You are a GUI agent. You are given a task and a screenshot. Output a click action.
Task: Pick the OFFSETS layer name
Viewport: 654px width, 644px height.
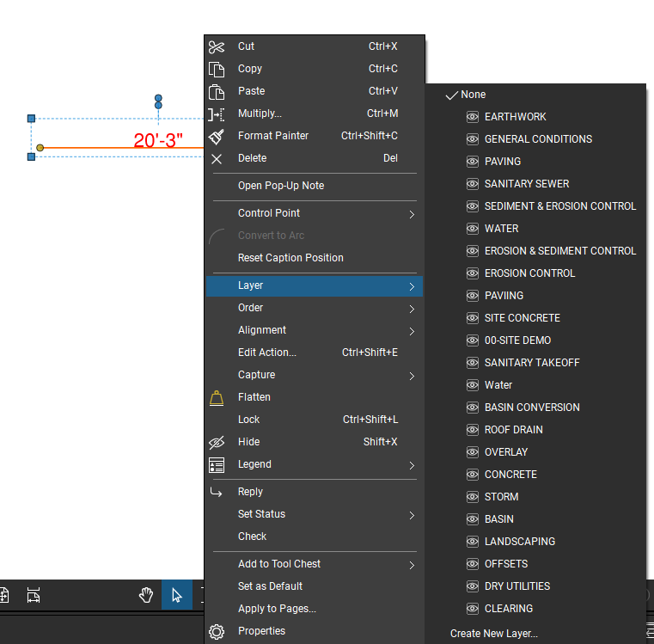[x=506, y=564]
